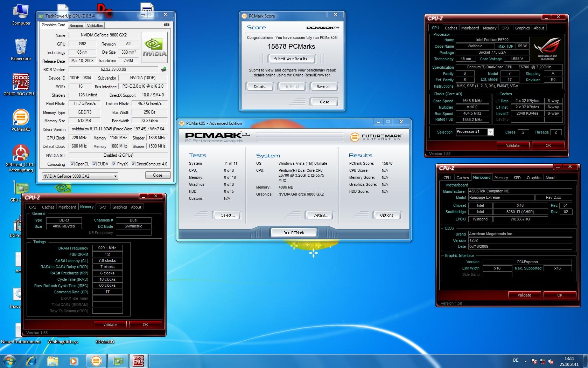Click the Rampage Extreme model field
588x368 pixels.
[x=501, y=198]
